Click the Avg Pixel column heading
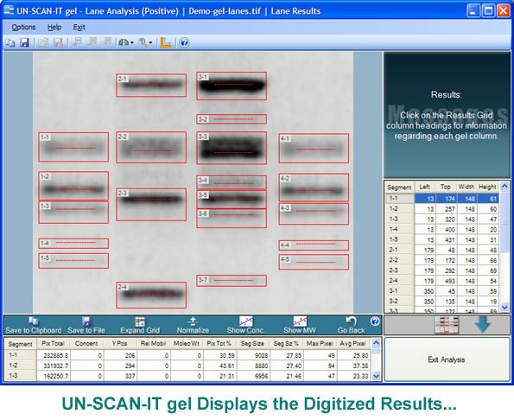The width and height of the screenshot is (514, 420). (352, 344)
